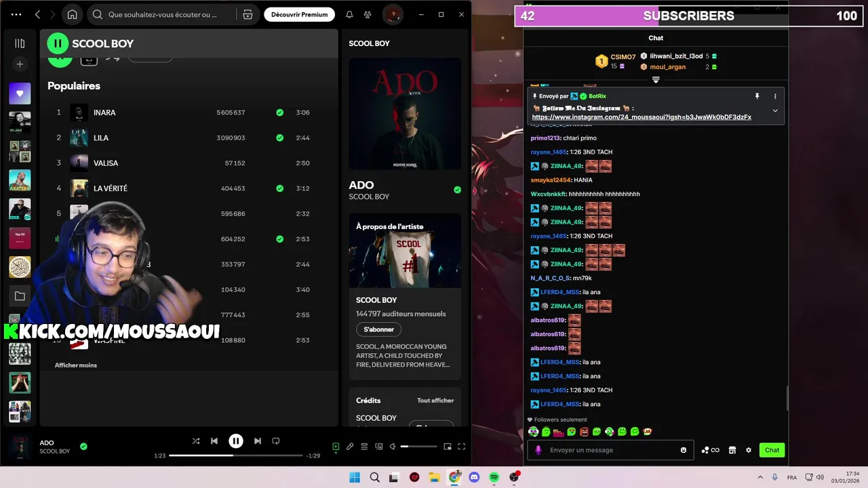The image size is (868, 488).
Task: Open the play queue icon
Action: 364,447
